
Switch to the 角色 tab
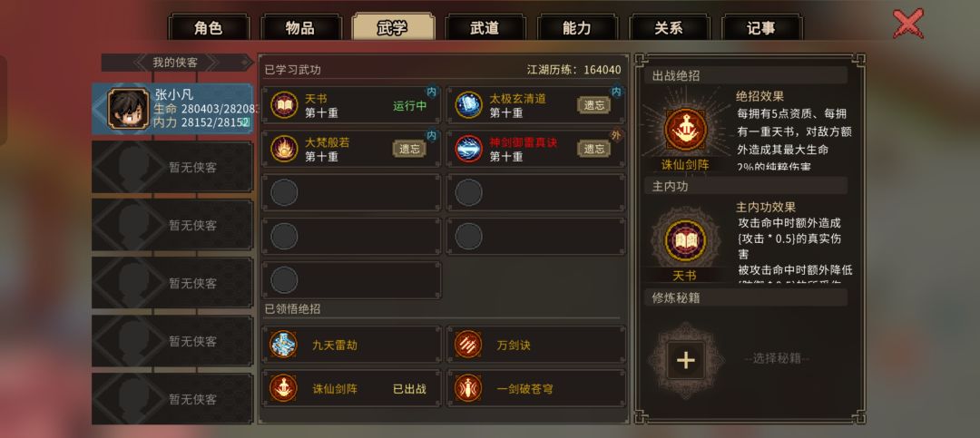208,28
